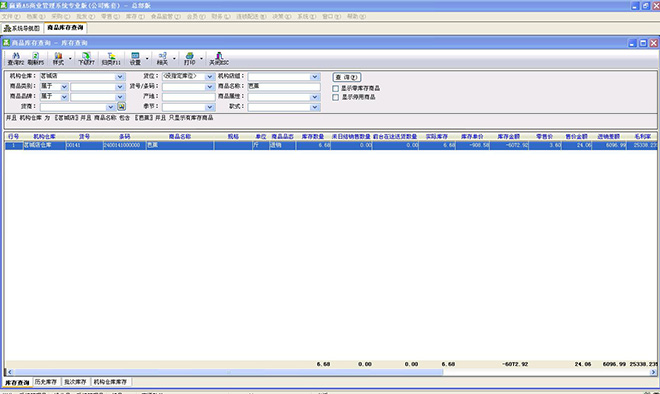Switch to the 历史库存 bottom tab
The width and height of the screenshot is (660, 394).
[46, 382]
